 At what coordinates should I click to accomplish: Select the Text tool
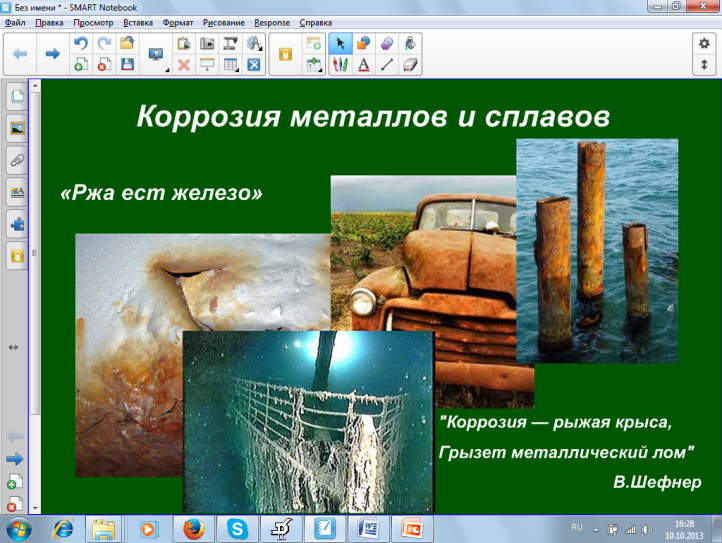364,64
